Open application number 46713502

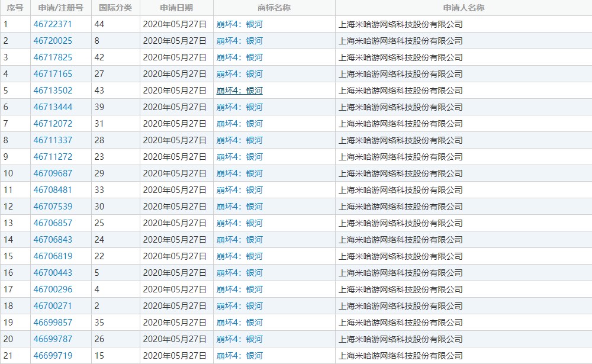[x=53, y=91]
